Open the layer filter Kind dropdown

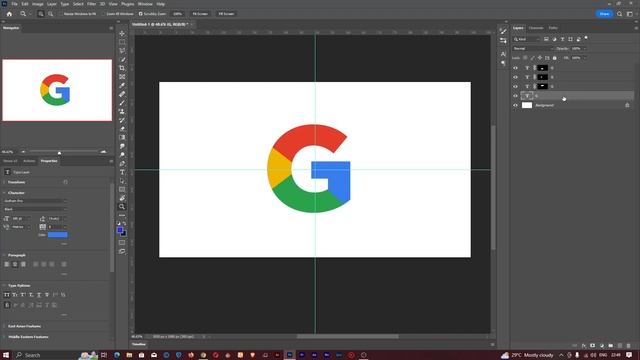(527, 39)
